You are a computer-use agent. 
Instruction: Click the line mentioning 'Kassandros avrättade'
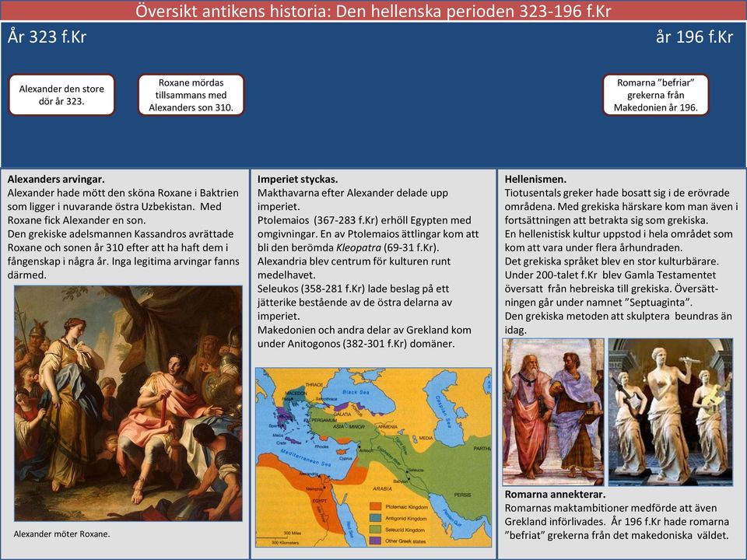coord(121,234)
